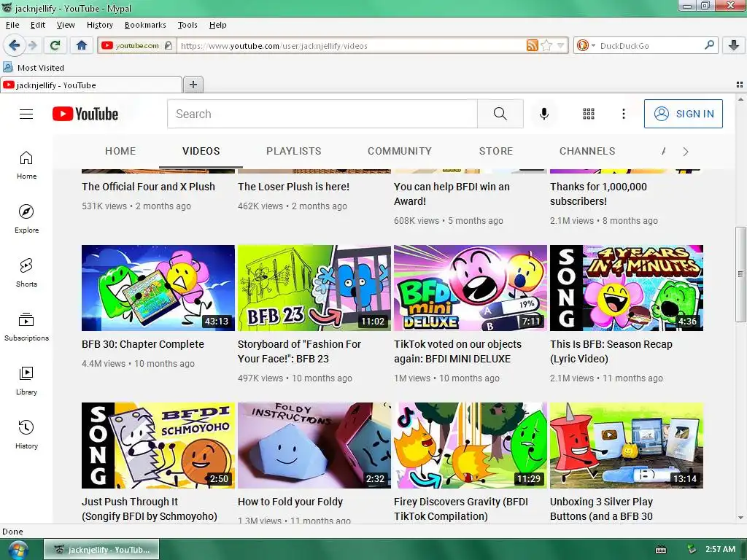The width and height of the screenshot is (747, 560).
Task: Open the Bookmarks menu
Action: 145,25
